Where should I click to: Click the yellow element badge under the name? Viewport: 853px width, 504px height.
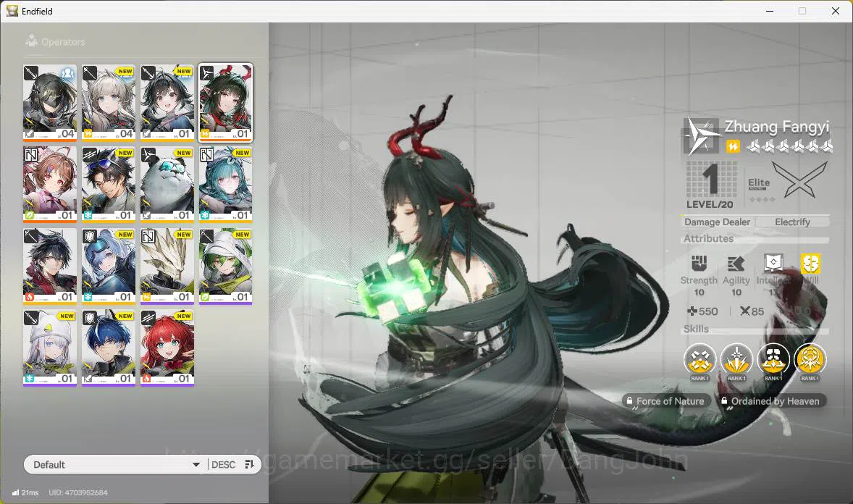pyautogui.click(x=733, y=146)
